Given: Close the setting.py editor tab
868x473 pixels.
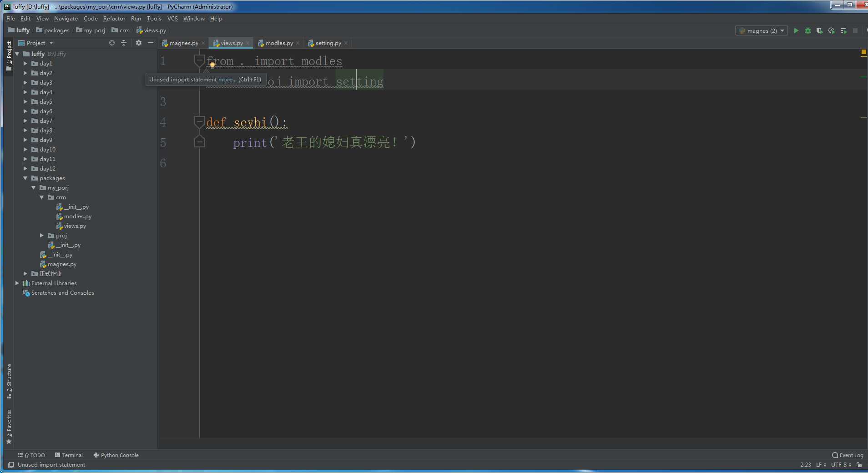Looking at the screenshot, I should click(346, 43).
